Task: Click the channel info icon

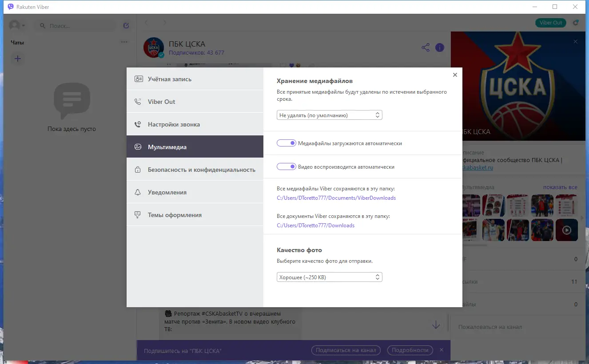Action: 440,47
